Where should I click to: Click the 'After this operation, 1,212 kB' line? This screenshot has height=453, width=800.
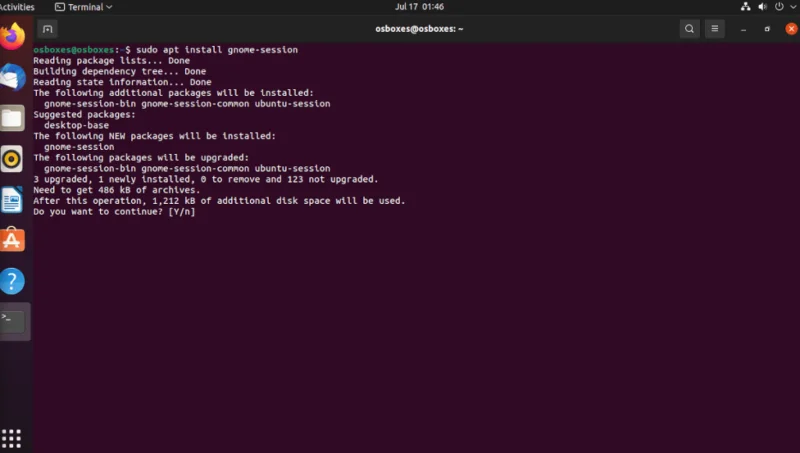(x=219, y=201)
